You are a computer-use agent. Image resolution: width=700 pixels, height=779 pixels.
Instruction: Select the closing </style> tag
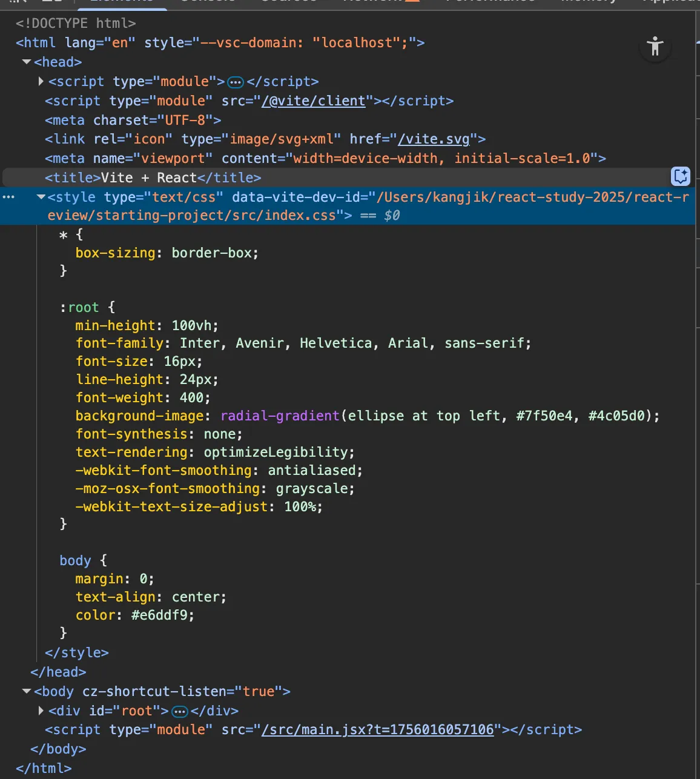point(77,652)
